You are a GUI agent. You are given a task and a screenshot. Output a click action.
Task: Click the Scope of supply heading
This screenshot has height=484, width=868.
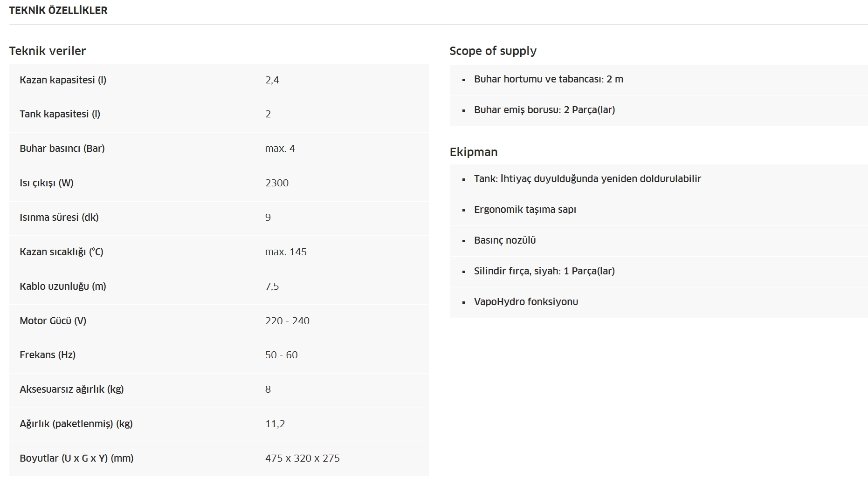493,51
